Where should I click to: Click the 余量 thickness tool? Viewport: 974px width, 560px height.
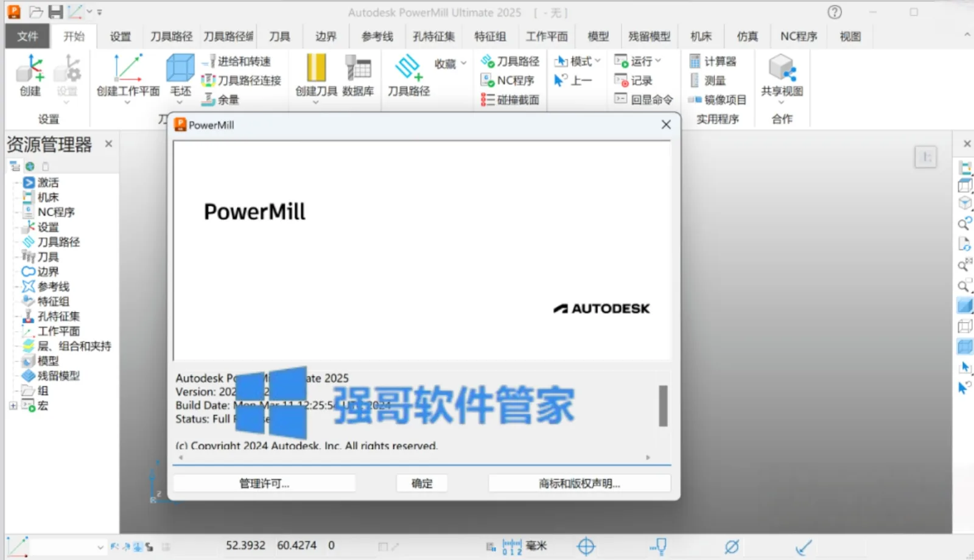(x=220, y=99)
